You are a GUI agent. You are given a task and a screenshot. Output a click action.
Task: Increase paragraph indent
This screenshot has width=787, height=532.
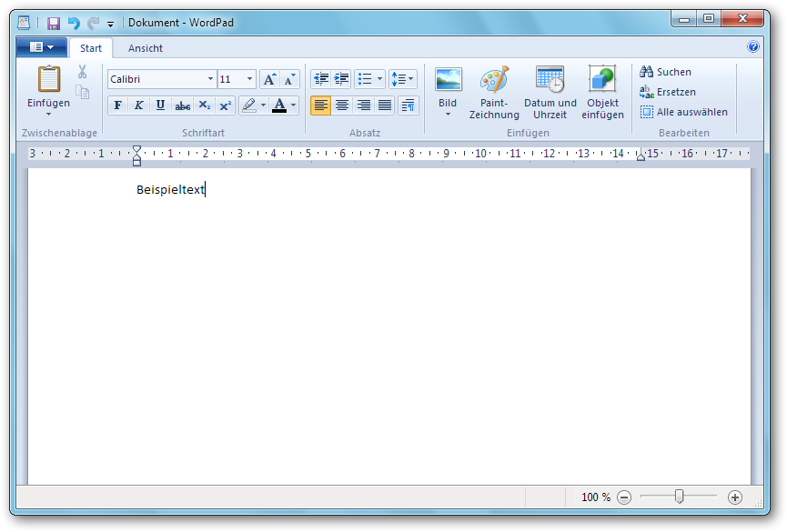(x=341, y=79)
